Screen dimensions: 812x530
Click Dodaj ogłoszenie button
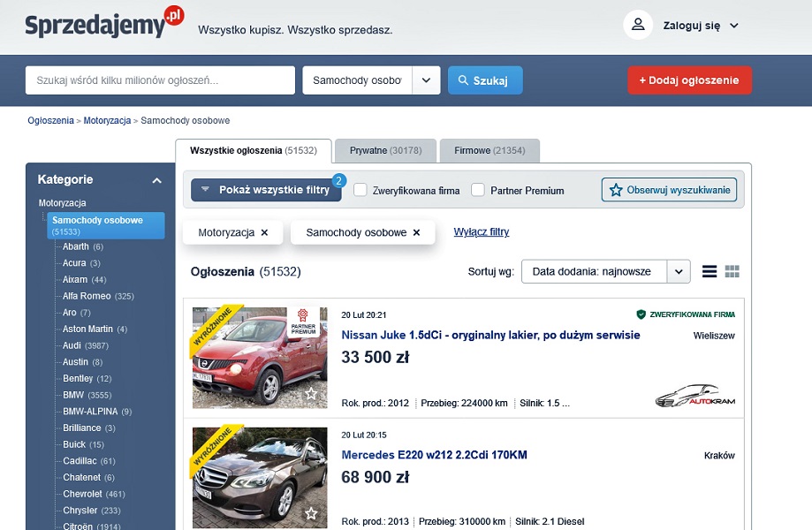[x=690, y=80]
